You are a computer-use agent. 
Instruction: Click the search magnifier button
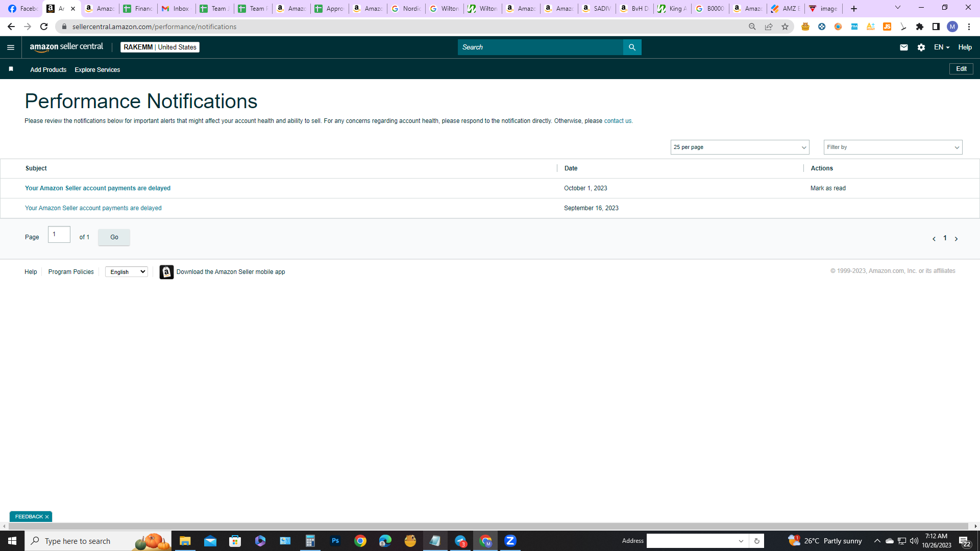point(632,47)
